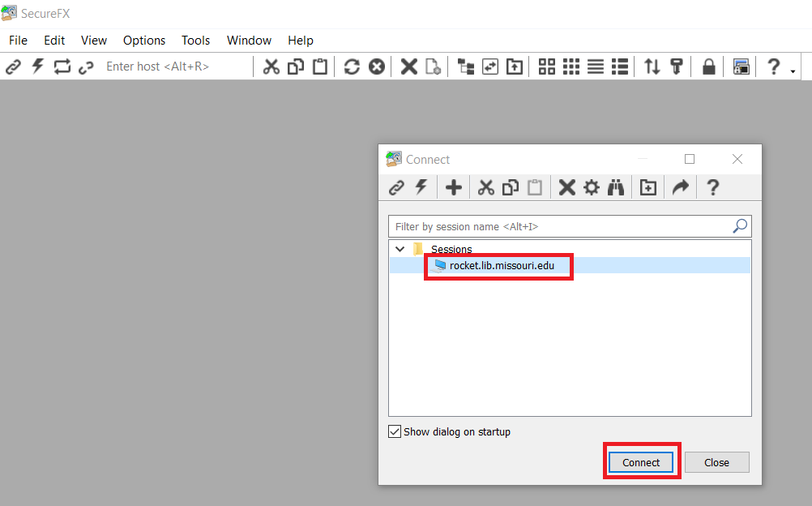Click the New Session plus icon in Connect dialog
The image size is (812, 506).
(454, 188)
